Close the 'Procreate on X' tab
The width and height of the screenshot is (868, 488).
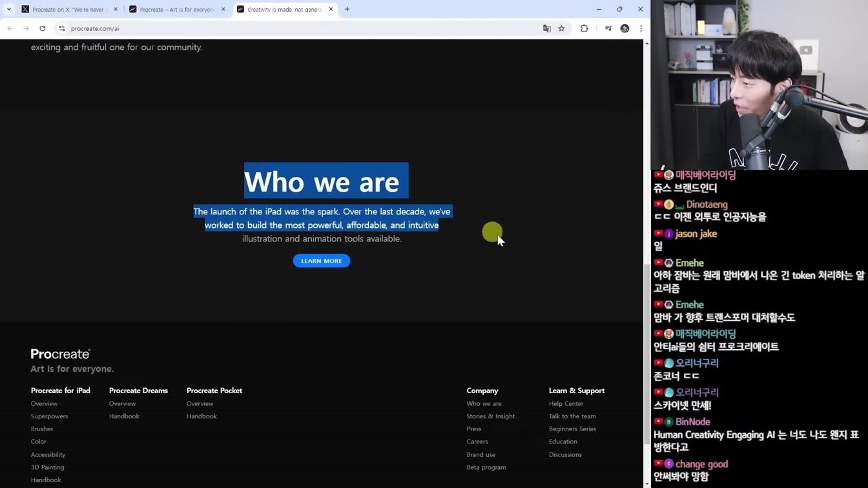coord(116,10)
